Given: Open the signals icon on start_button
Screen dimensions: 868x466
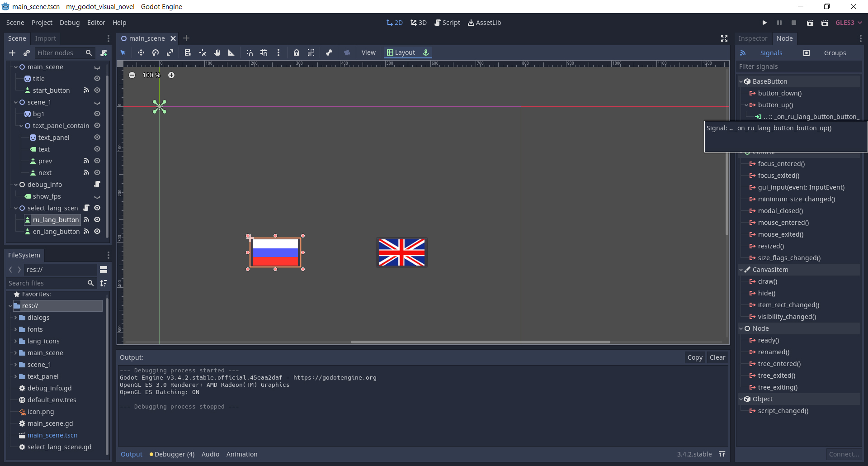Looking at the screenshot, I should (x=86, y=90).
